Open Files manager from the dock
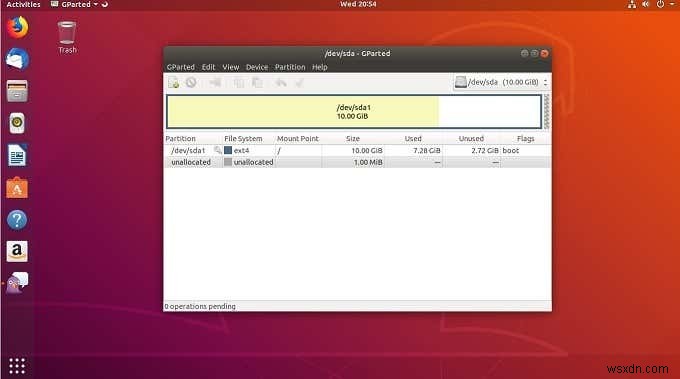Screen dimensions: 680x379 click(17, 91)
